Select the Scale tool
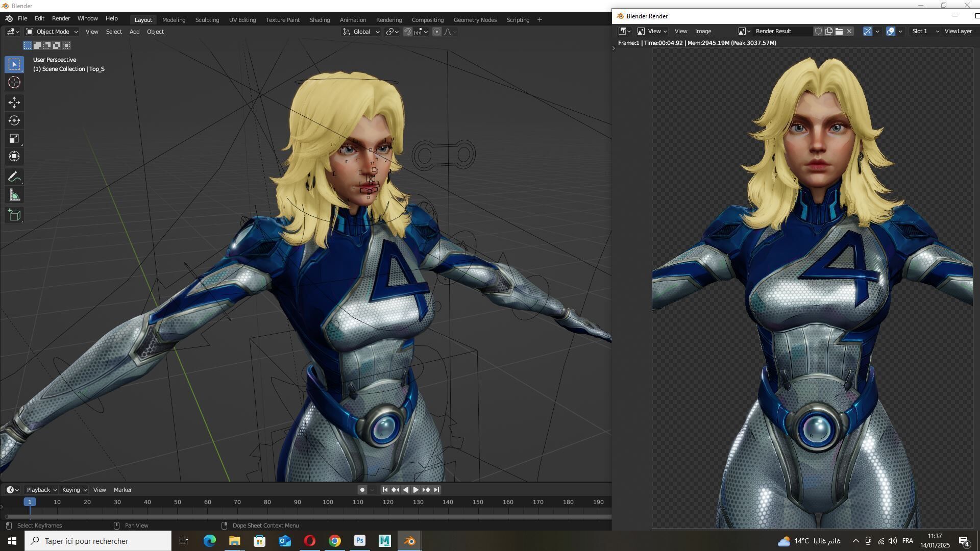 pyautogui.click(x=14, y=139)
